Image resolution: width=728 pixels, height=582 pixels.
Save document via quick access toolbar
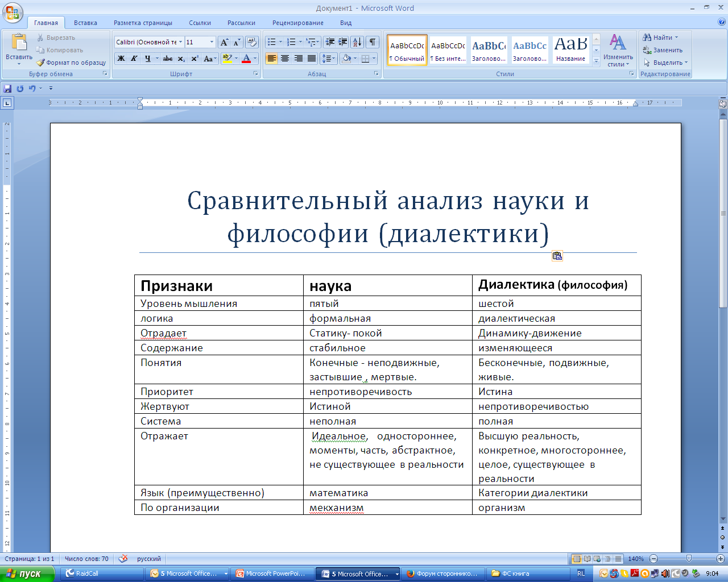click(x=7, y=89)
